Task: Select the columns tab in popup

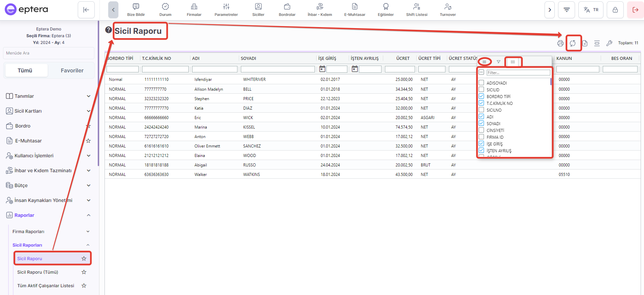Action: click(x=513, y=62)
